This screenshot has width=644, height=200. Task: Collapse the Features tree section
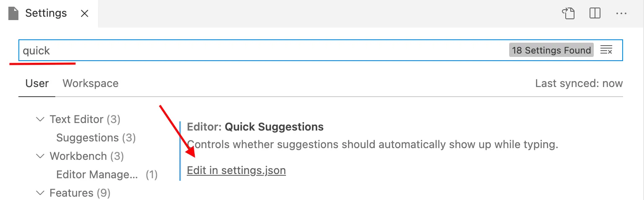(x=40, y=193)
